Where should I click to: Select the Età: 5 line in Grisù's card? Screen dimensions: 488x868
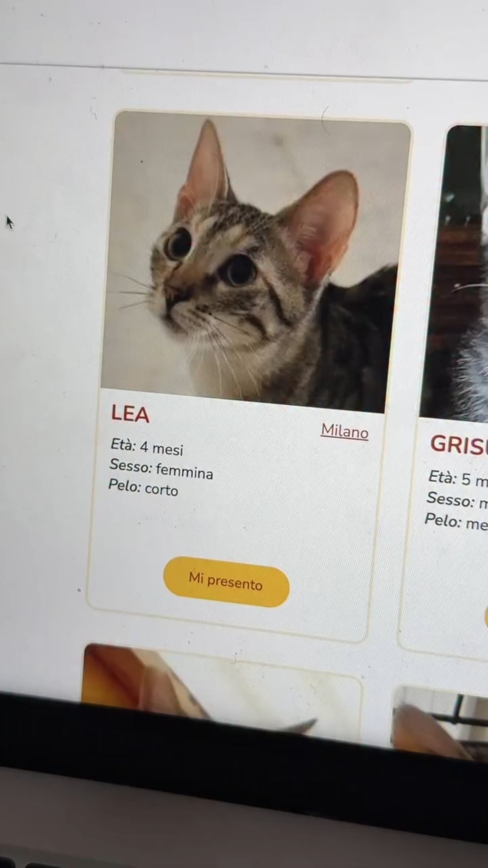click(x=458, y=479)
